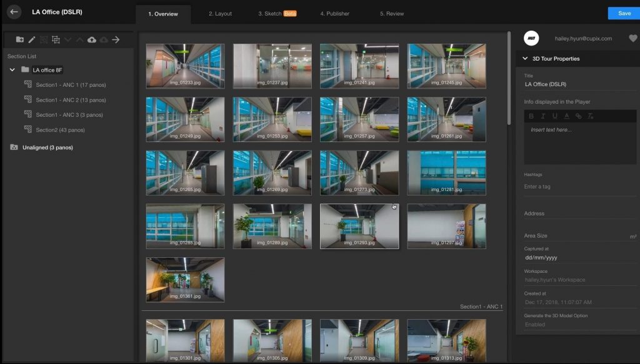Select the pencil rename tool
Screen dimensions: 640x364
point(31,39)
